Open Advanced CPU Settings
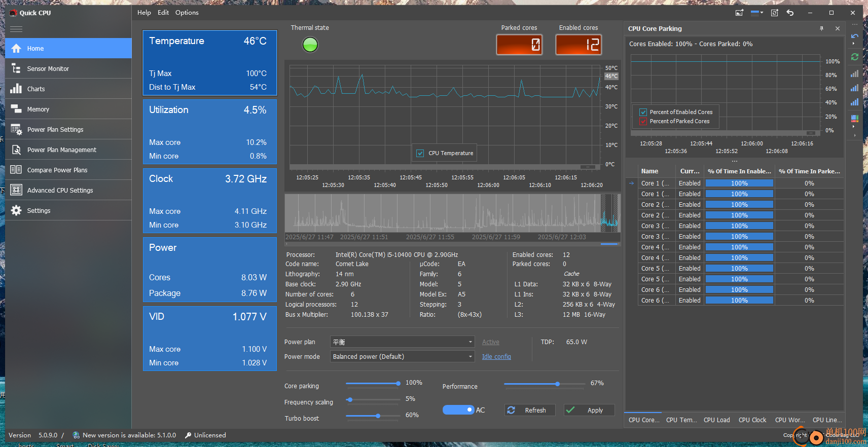868x447 pixels. (x=68, y=190)
